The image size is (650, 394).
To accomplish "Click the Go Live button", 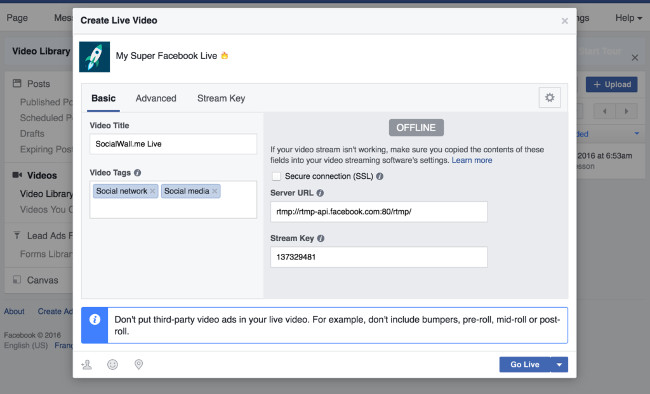I will [x=525, y=365].
